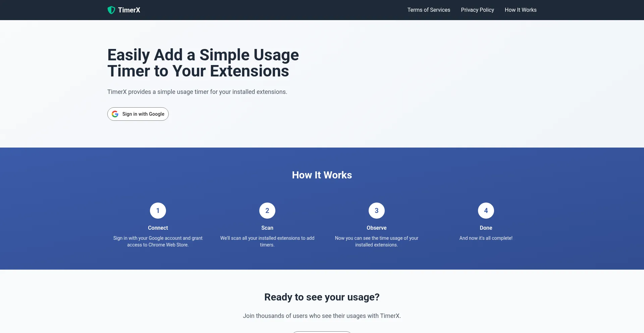Open the Privacy Policy page

[477, 10]
